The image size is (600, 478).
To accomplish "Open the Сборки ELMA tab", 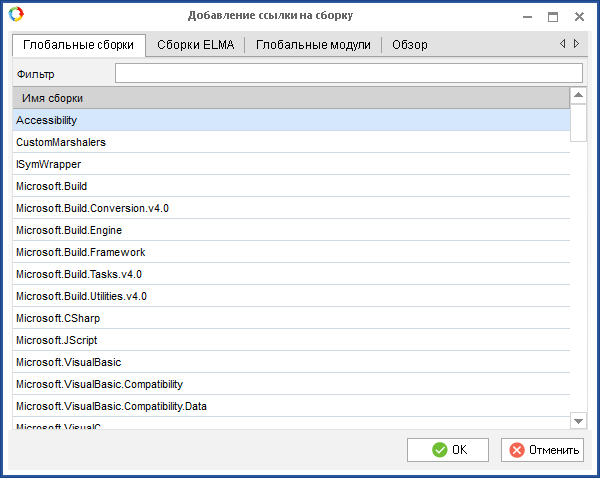I will [196, 45].
